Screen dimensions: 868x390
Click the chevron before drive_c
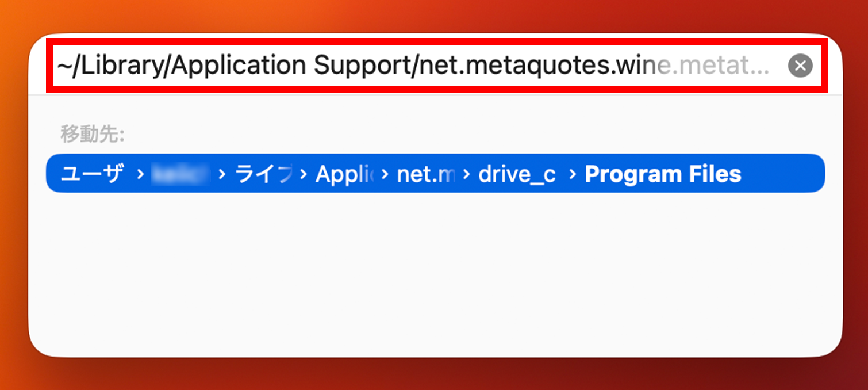pos(466,174)
